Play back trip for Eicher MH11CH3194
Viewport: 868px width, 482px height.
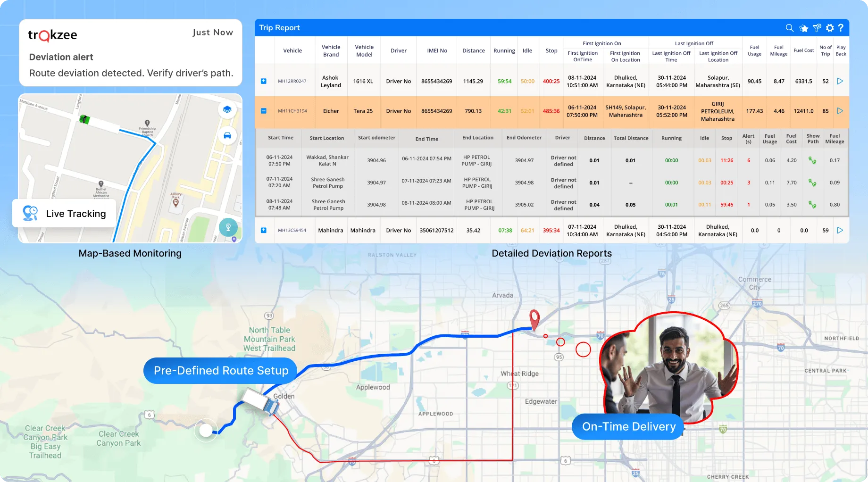click(x=840, y=111)
